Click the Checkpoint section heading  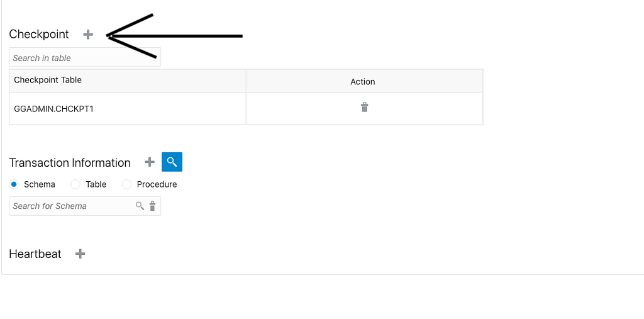pos(39,34)
